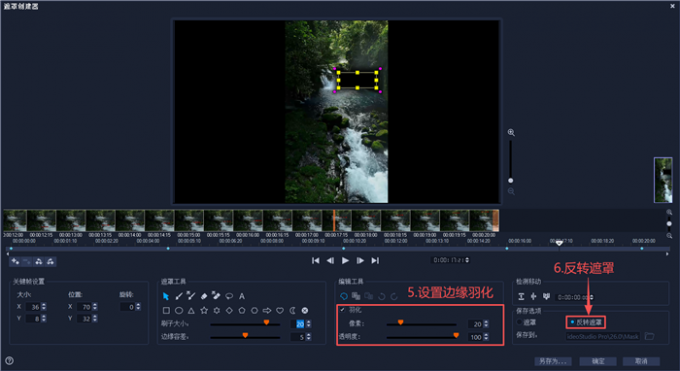Adjust opacity 100 stepper arrows
This screenshot has height=371, width=680.
pyautogui.click(x=486, y=337)
